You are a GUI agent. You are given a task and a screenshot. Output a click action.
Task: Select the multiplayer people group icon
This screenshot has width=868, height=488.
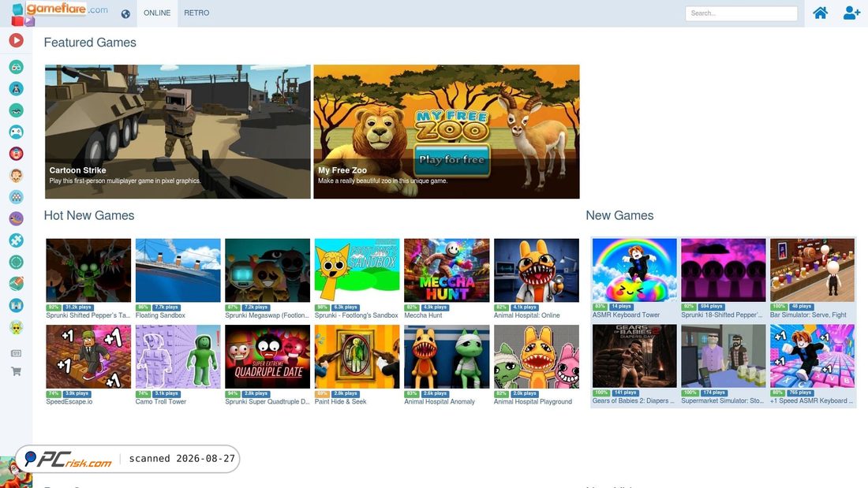coord(16,197)
